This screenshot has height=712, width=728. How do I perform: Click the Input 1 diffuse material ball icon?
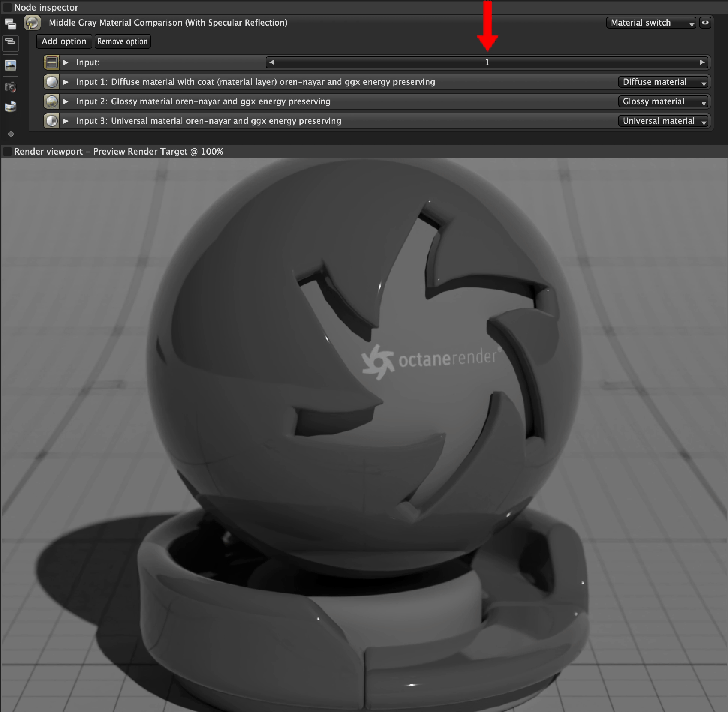(51, 82)
